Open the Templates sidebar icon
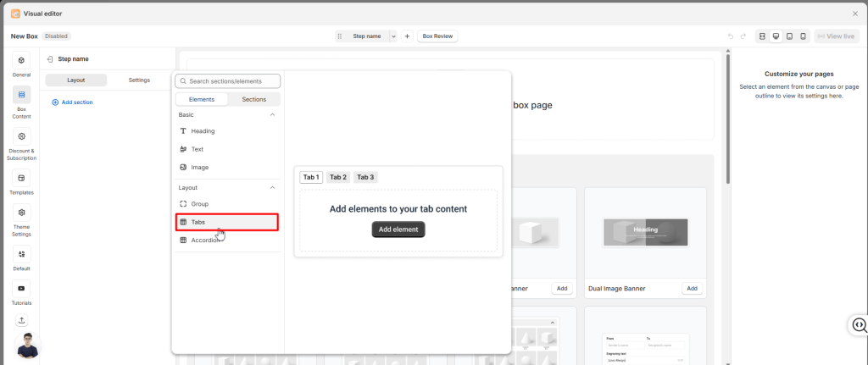This screenshot has width=868, height=365. tap(21, 178)
